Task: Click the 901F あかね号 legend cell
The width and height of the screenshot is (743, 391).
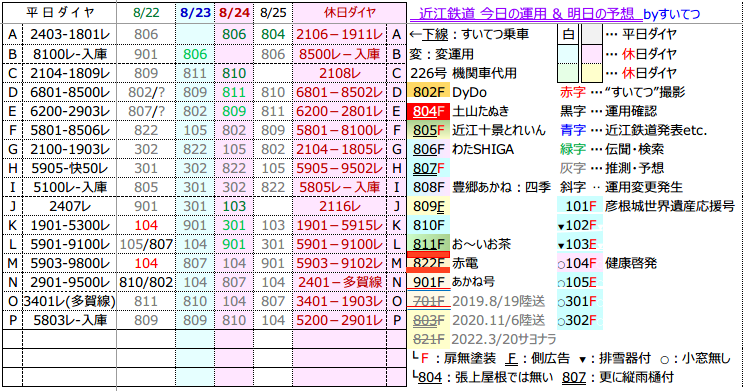Action: pyautogui.click(x=428, y=282)
